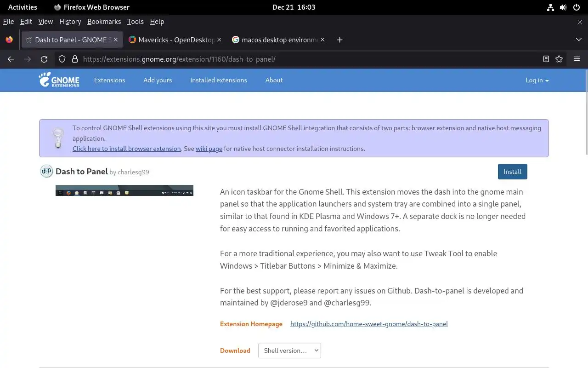Open the File menu
The image size is (588, 368).
pos(8,22)
